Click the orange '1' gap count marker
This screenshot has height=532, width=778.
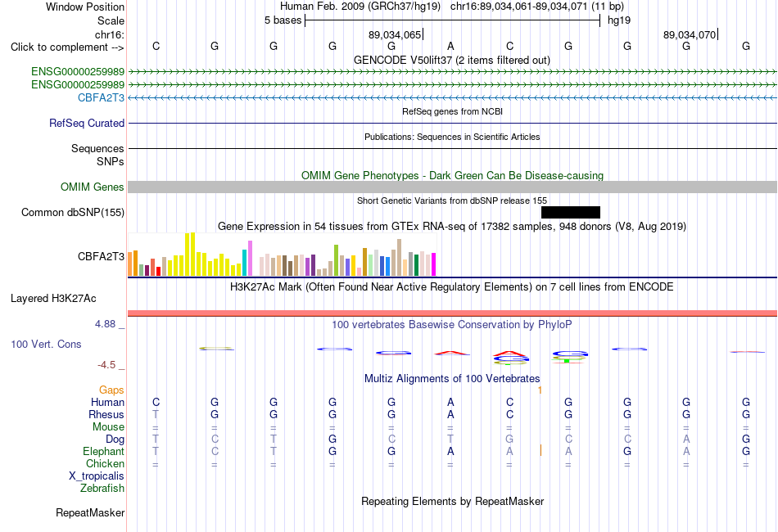(x=540, y=390)
